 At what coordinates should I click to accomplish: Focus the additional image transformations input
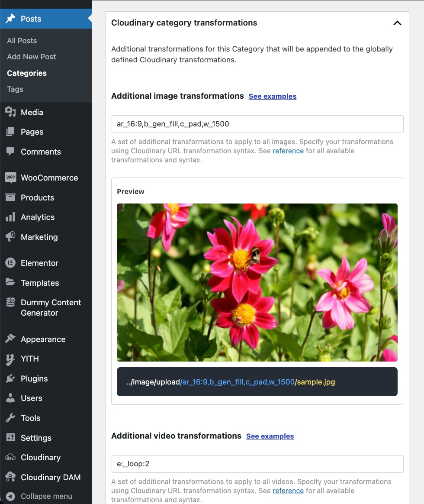257,124
